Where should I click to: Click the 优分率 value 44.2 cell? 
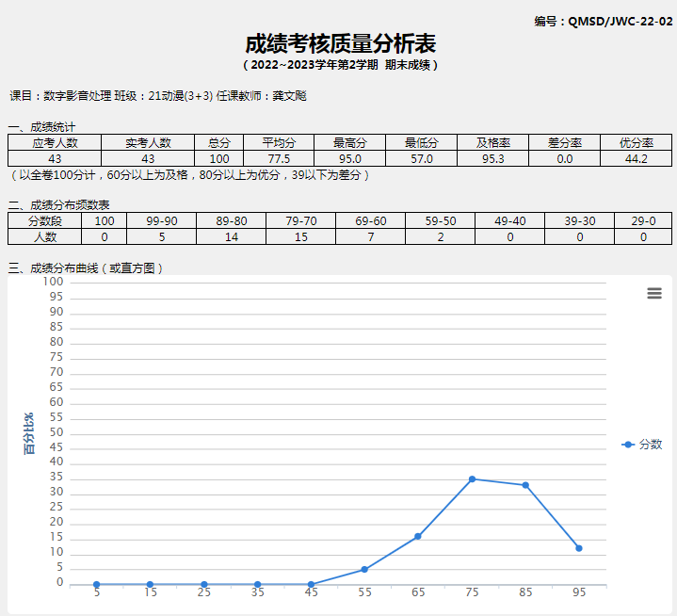636,158
